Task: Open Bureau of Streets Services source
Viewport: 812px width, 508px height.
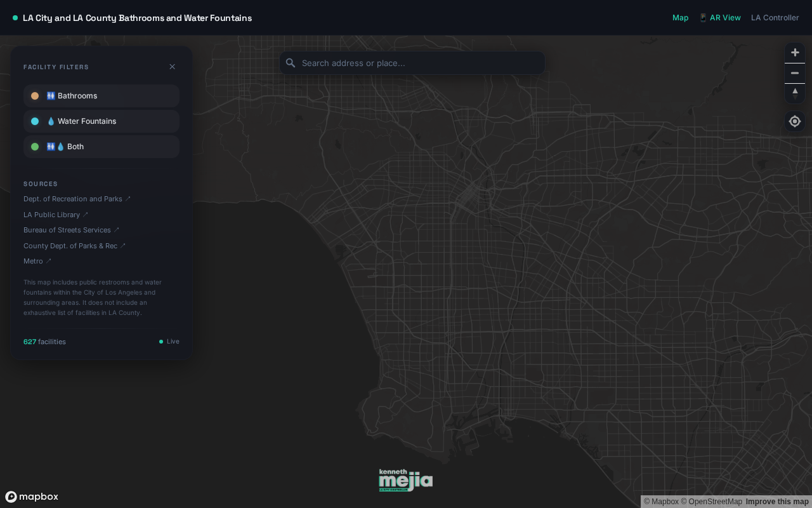Action: tap(71, 230)
